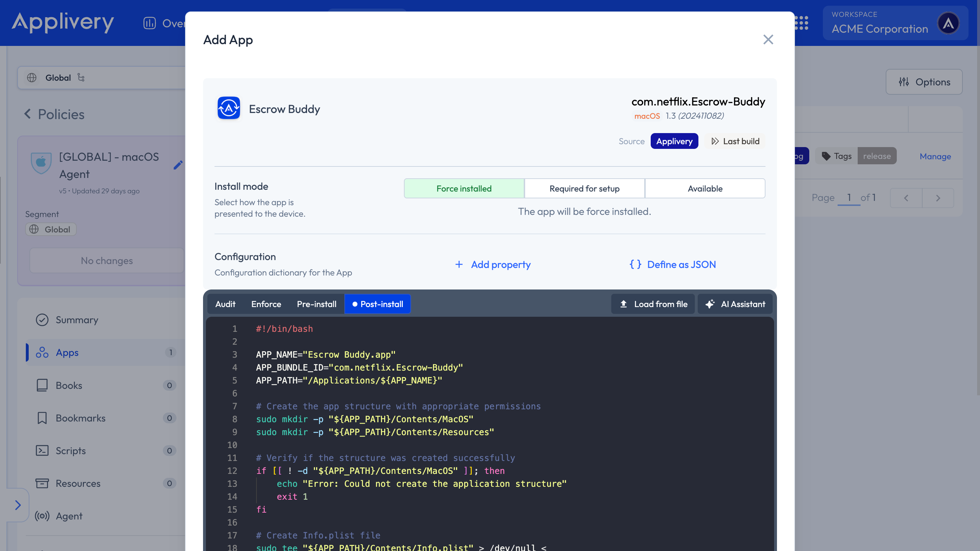Go to the previous page
This screenshot has height=551, width=980.
906,198
